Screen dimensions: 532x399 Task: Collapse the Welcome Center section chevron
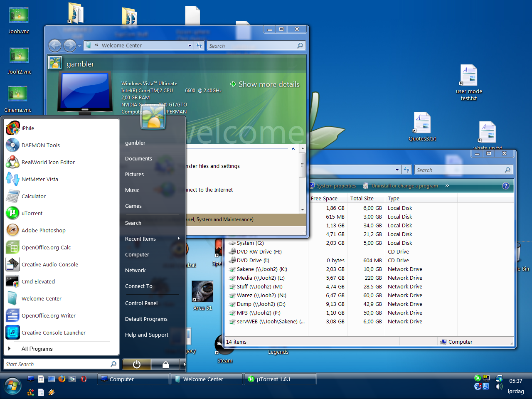point(293,149)
